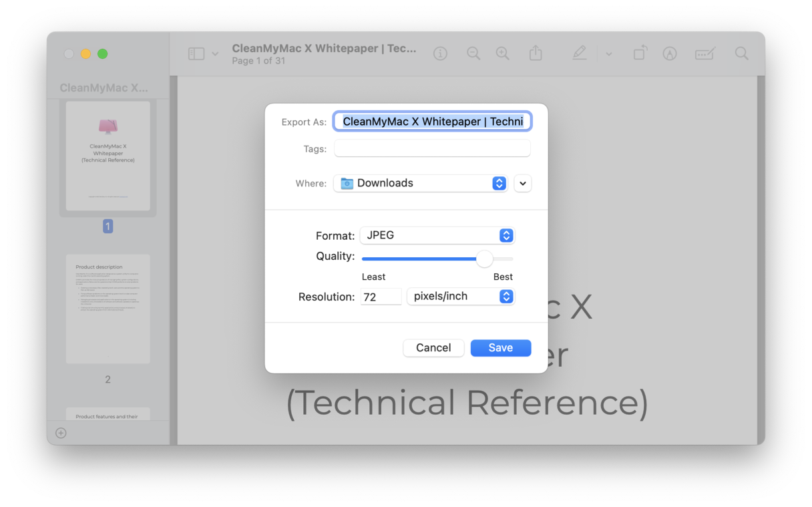Screen dimensions: 812x507
Task: Show the Markup toolbar
Action: [x=670, y=53]
